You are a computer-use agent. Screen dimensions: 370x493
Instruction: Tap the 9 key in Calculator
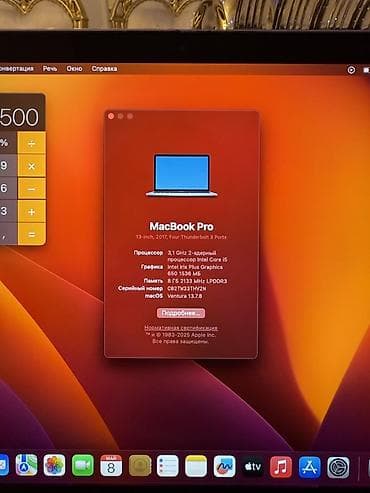click(8, 166)
